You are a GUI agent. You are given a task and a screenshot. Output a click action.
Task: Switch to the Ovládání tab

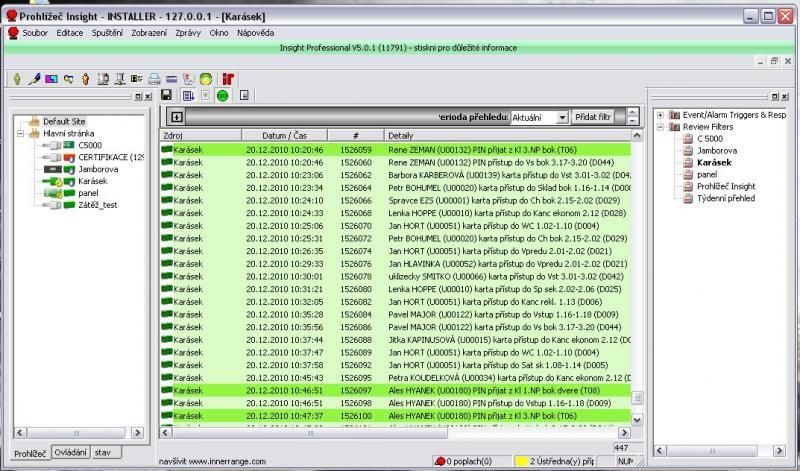tap(69, 453)
